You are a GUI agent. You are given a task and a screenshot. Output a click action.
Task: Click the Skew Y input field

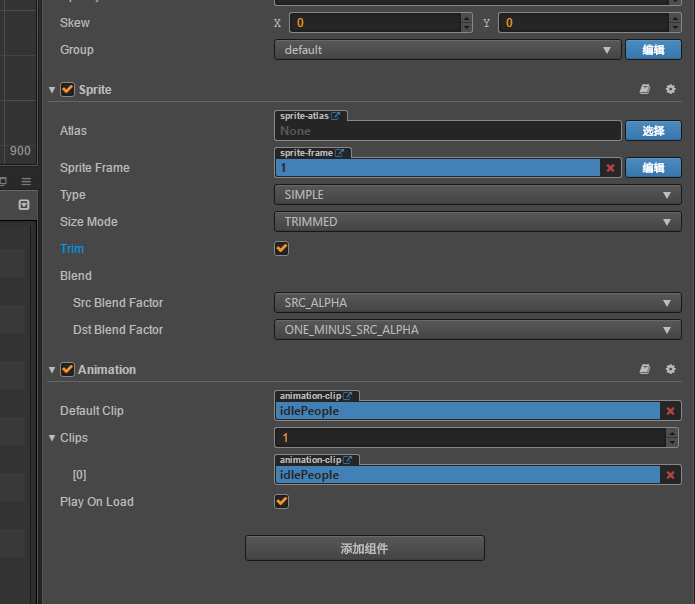583,23
